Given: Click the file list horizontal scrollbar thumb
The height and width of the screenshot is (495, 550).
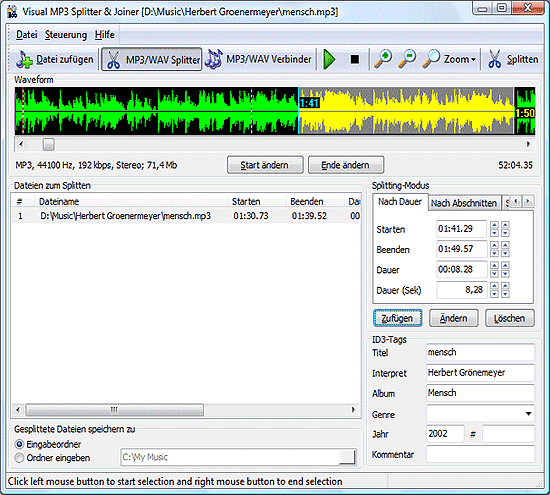Looking at the screenshot, I should pos(114,410).
